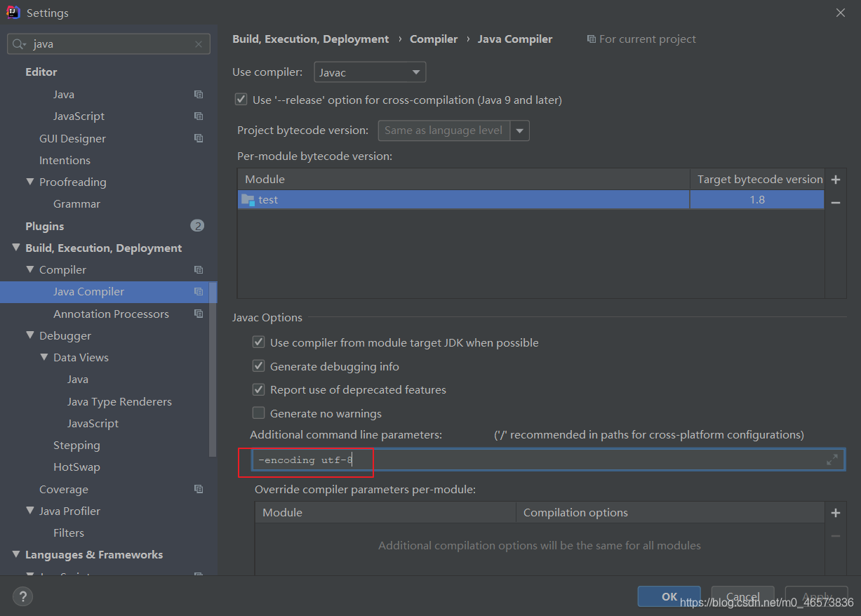
Task: Open Project bytecode version dropdown arrow
Action: click(520, 130)
